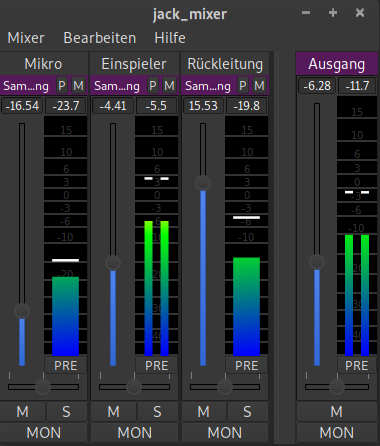
Task: Select the Rückleitung channel name label
Action: (225, 64)
